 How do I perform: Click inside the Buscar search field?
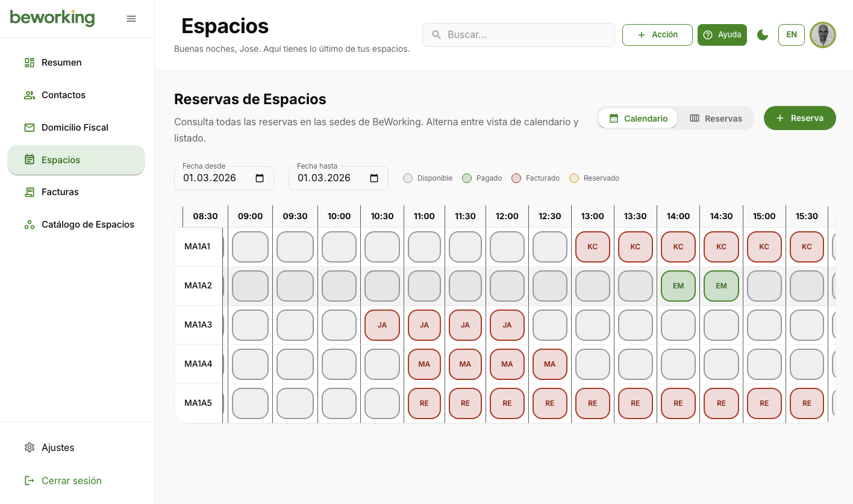(x=518, y=34)
